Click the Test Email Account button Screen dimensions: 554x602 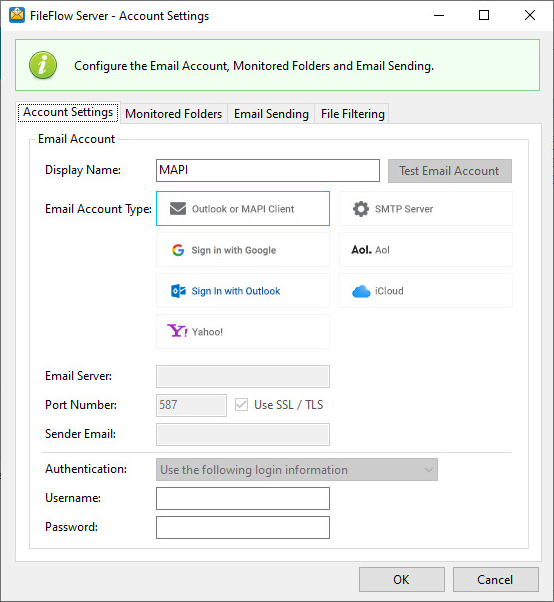pyautogui.click(x=450, y=171)
